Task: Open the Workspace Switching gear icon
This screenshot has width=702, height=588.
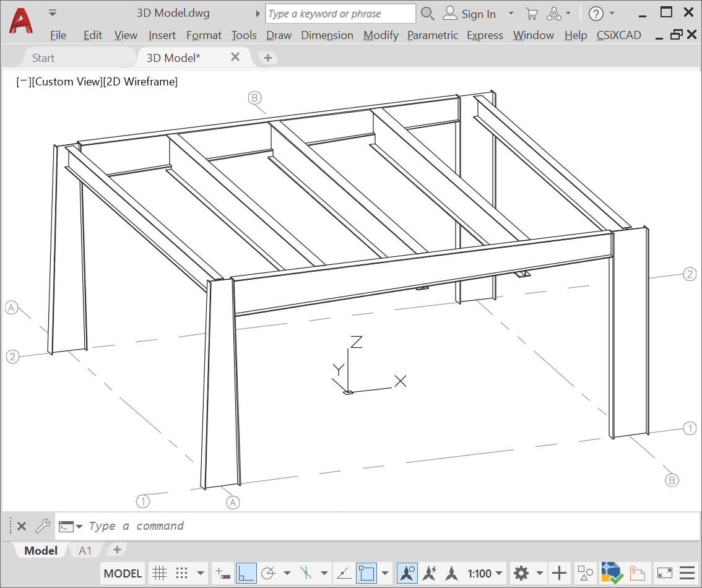Action: pos(521,573)
